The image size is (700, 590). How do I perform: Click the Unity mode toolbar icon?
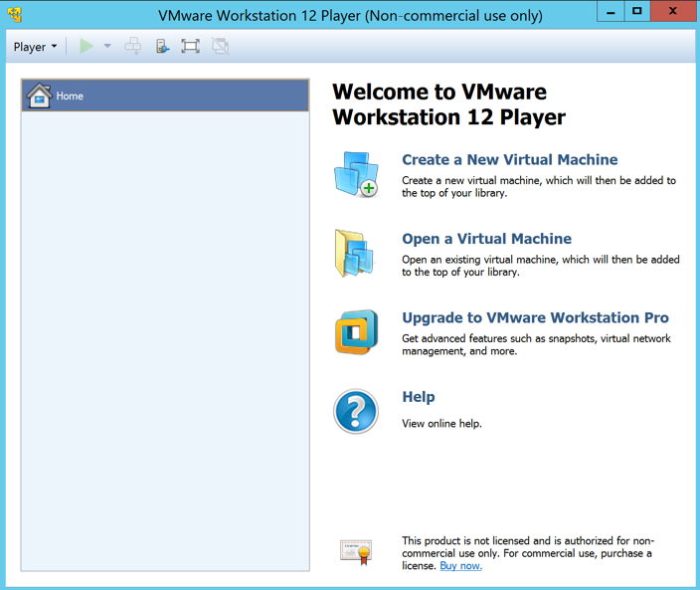(220, 46)
